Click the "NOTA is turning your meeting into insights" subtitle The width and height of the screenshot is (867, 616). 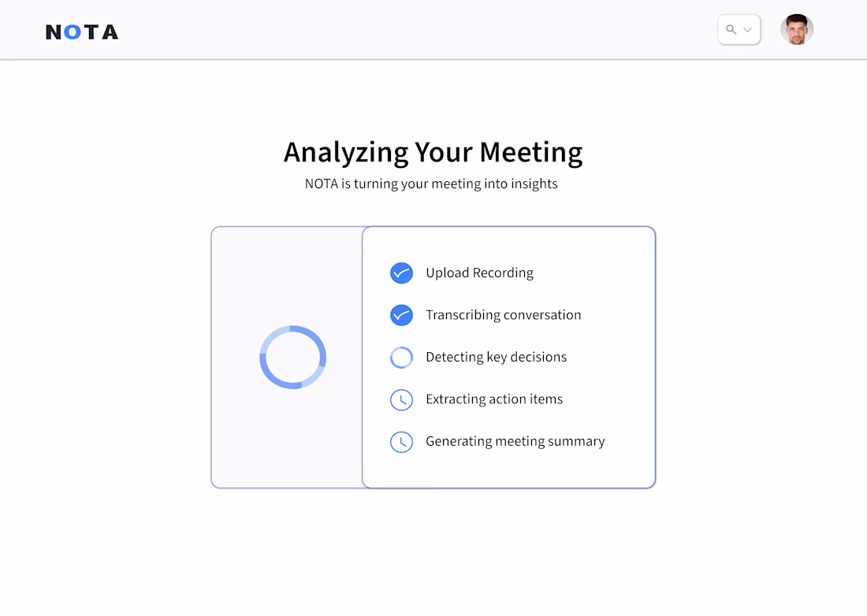pyautogui.click(x=431, y=184)
